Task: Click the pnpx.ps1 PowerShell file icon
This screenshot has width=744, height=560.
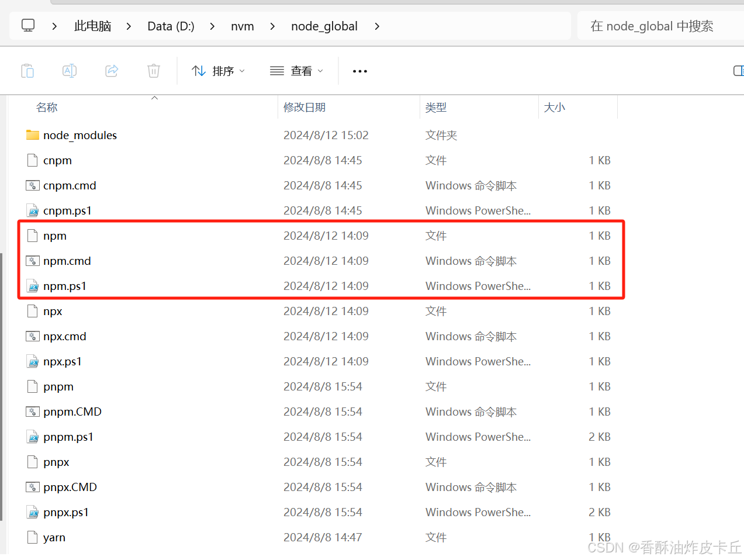Action: point(33,512)
